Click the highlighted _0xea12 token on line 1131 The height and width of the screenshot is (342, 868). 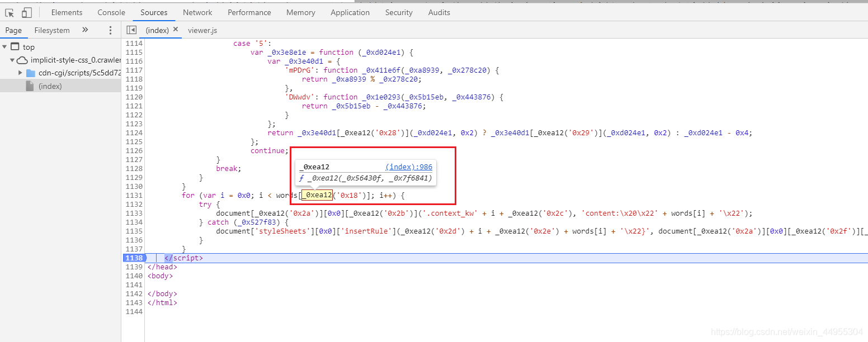[317, 195]
